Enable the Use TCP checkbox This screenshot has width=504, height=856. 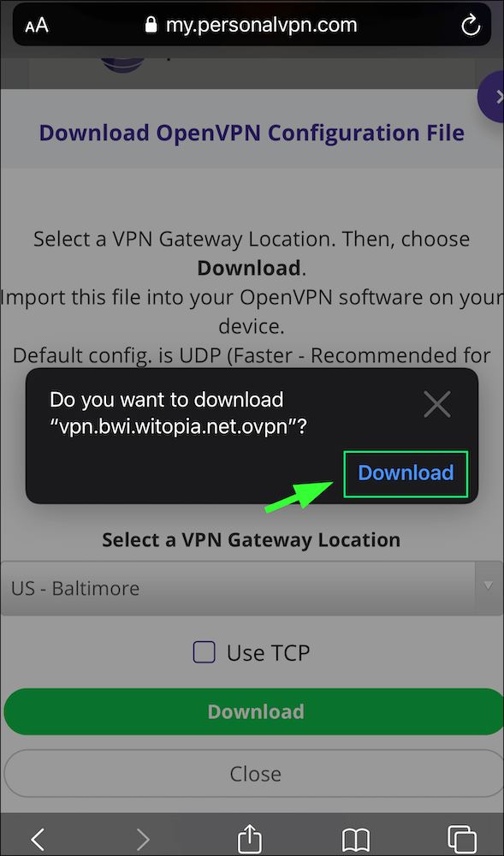point(204,652)
